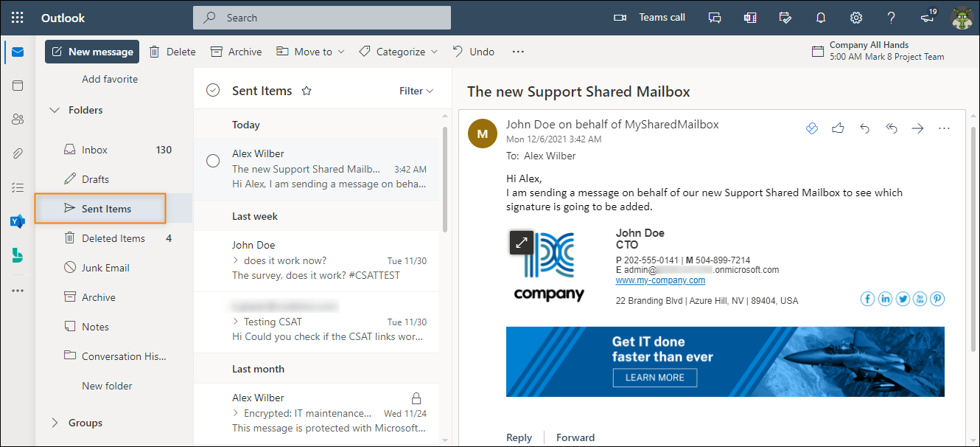The width and height of the screenshot is (980, 447).
Task: Expand the Groups section
Action: 54,423
